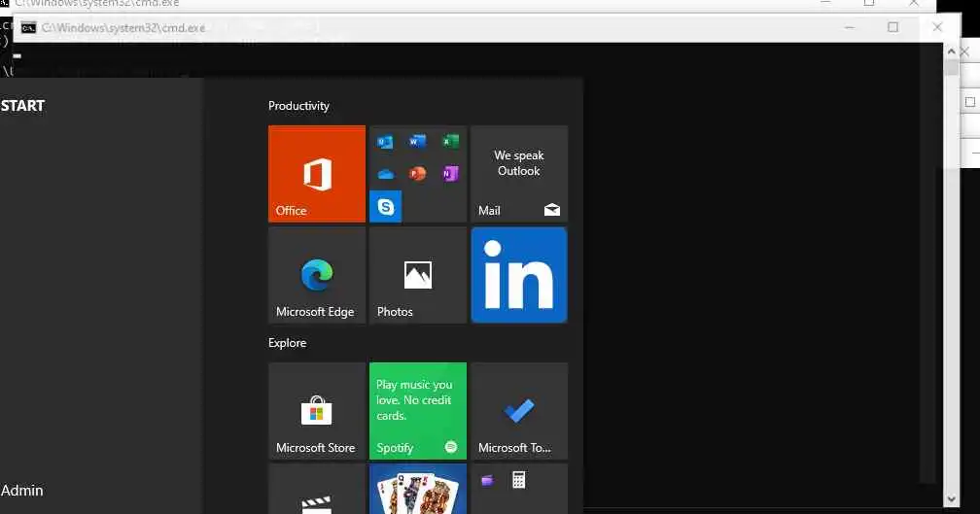Minimize the front cmd.exe window
Image resolution: width=980 pixels, height=514 pixels.
point(850,27)
